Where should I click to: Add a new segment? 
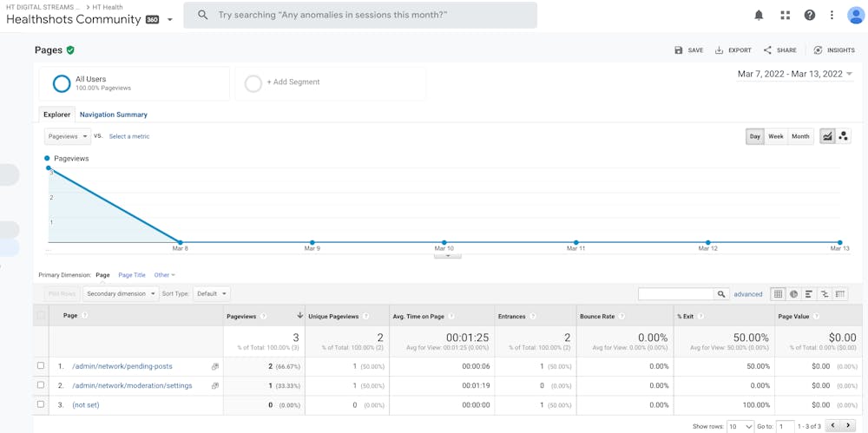[293, 82]
